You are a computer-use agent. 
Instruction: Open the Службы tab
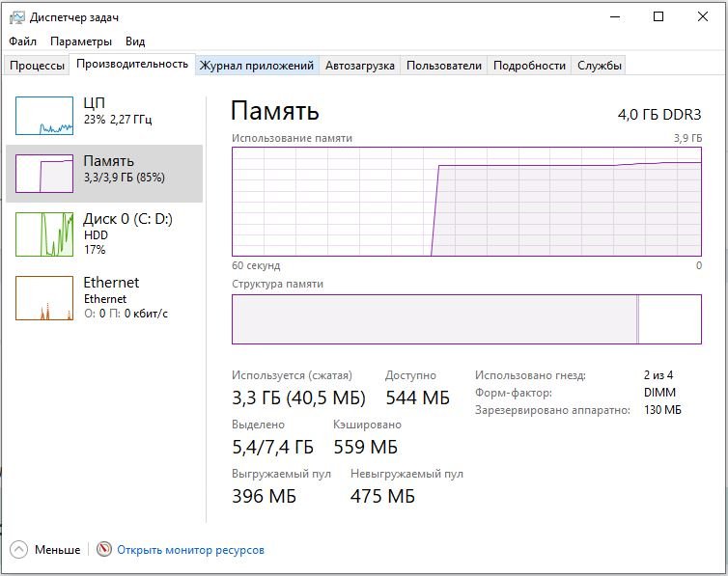[x=600, y=66]
